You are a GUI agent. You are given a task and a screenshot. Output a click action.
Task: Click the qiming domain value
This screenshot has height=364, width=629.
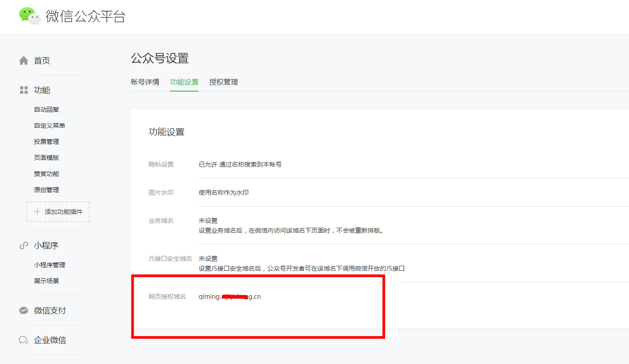point(230,297)
